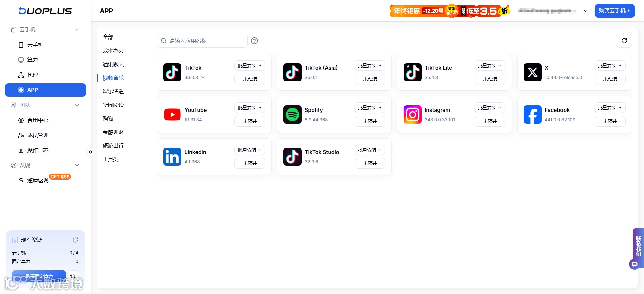Select the Instagram app icon
Viewport: 644px width, 294px height.
coord(413,115)
